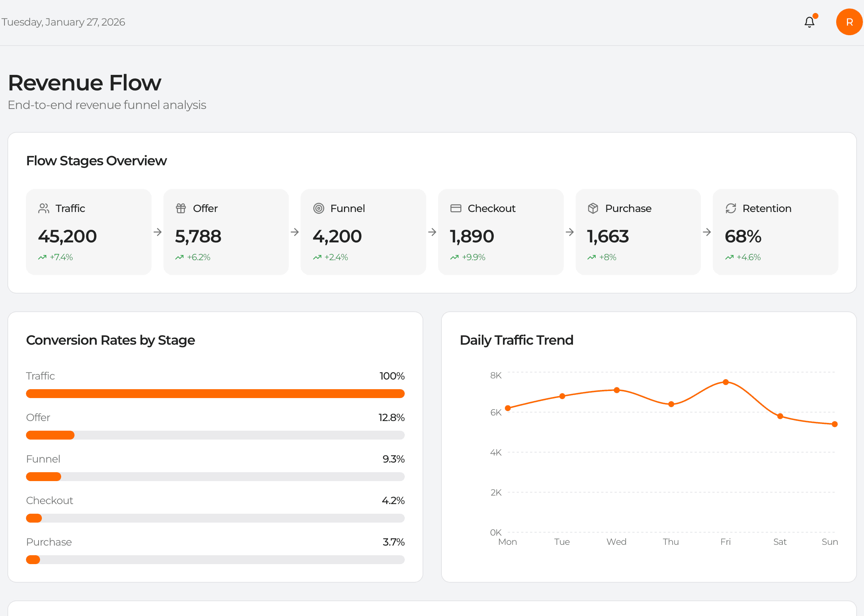
Task: Click the Traffic 100% conversion bar
Action: click(215, 394)
